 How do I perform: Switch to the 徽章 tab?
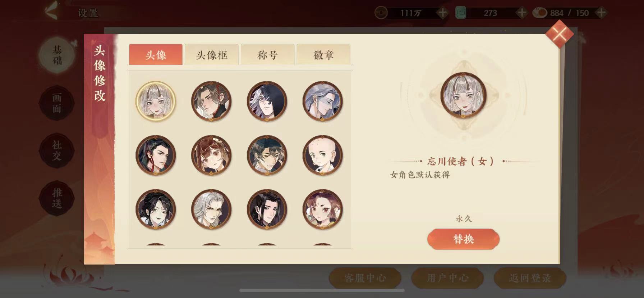pyautogui.click(x=323, y=55)
